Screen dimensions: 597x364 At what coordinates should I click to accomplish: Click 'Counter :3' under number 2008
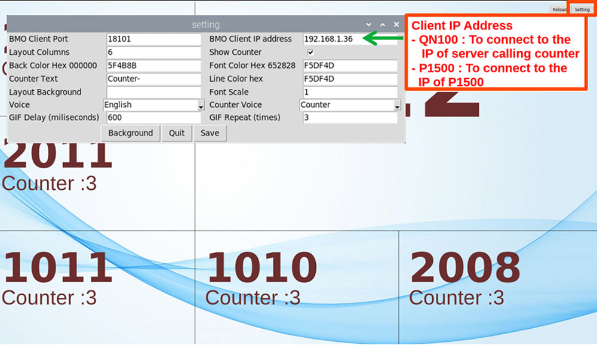(x=457, y=298)
